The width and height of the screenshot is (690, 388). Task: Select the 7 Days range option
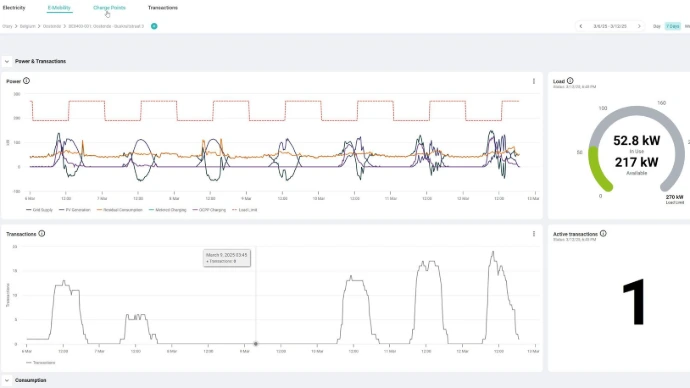[672, 26]
